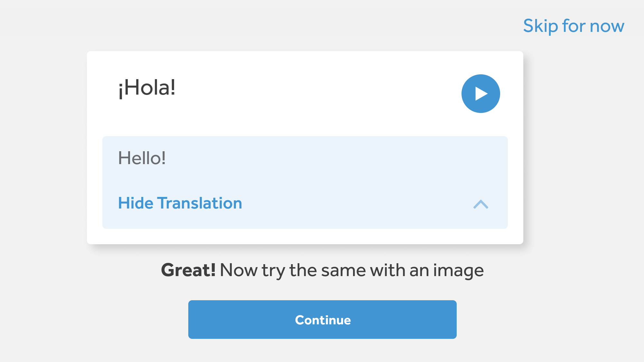This screenshot has height=362, width=644.
Task: Play the ¡Hola! audio pronunciation
Action: [x=481, y=94]
